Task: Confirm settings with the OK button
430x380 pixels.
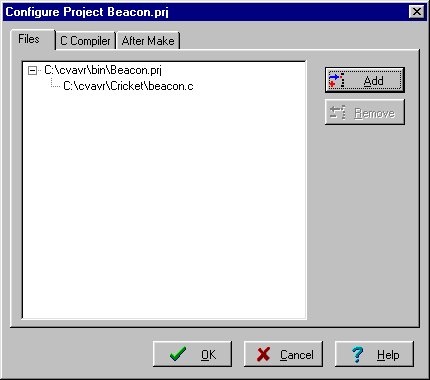Action: 192,354
